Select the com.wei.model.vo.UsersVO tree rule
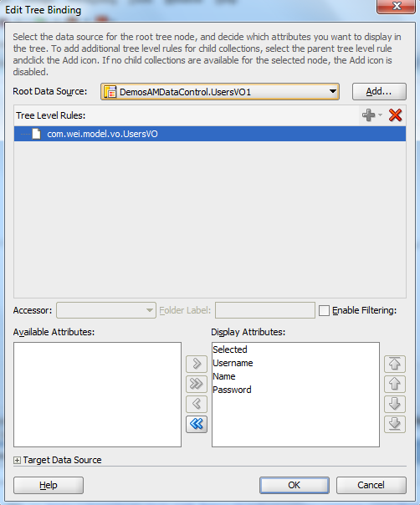 coord(210,134)
